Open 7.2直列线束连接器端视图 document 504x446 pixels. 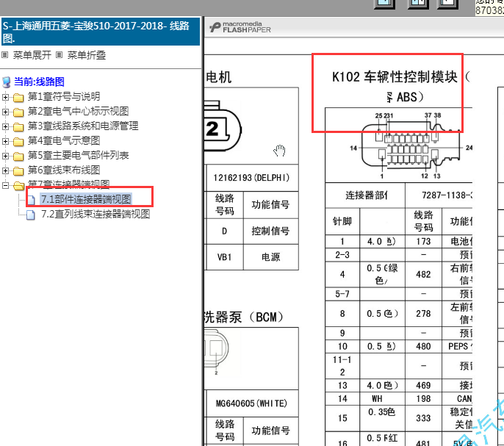[96, 214]
